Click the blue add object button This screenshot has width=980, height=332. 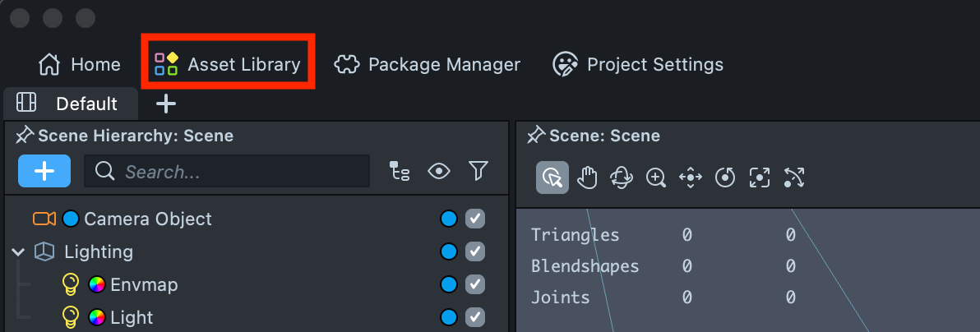point(44,171)
